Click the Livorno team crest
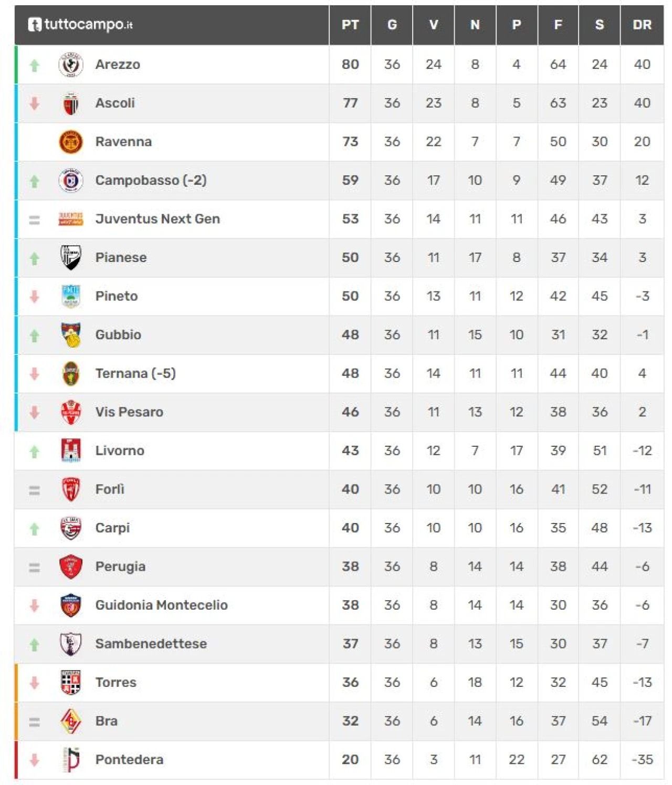This screenshot has height=785, width=672. pyautogui.click(x=71, y=451)
